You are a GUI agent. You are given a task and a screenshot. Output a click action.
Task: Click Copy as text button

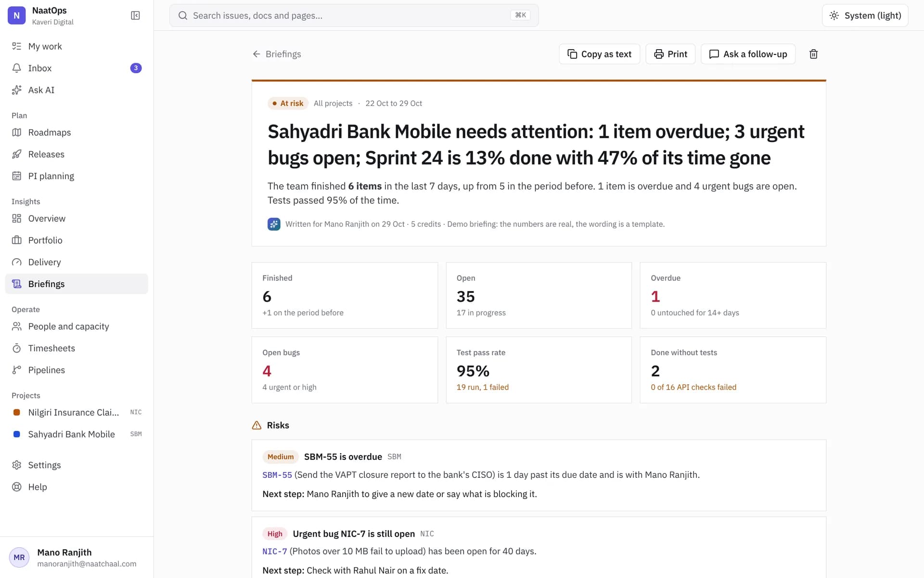click(599, 54)
